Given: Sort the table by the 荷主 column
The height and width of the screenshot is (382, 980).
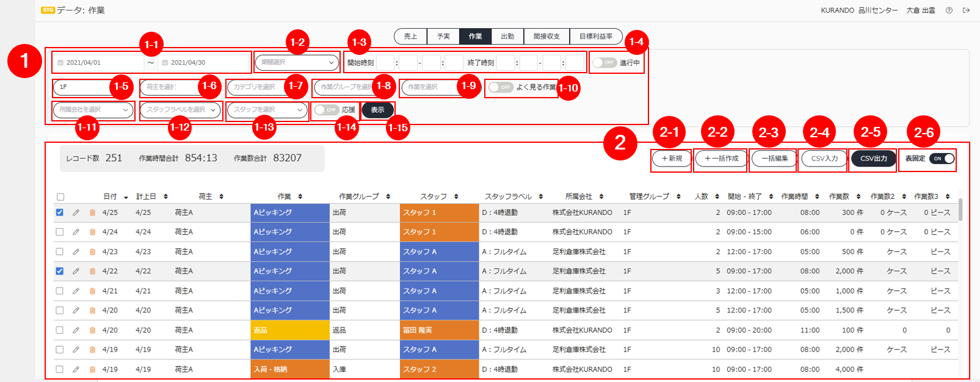Looking at the screenshot, I should pyautogui.click(x=221, y=196).
